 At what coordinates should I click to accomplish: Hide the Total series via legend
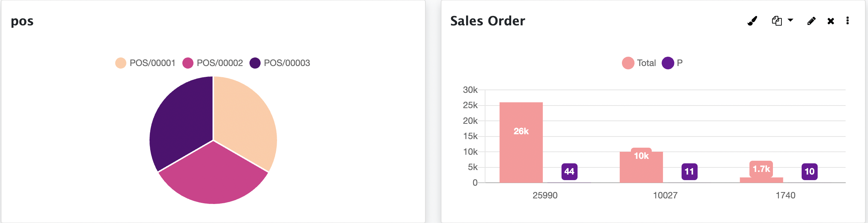click(x=639, y=63)
